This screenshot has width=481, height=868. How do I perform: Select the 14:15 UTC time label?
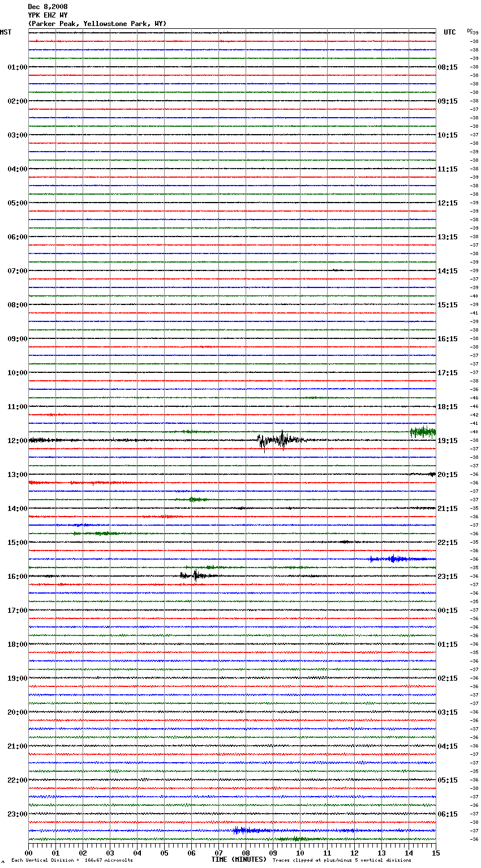[448, 271]
